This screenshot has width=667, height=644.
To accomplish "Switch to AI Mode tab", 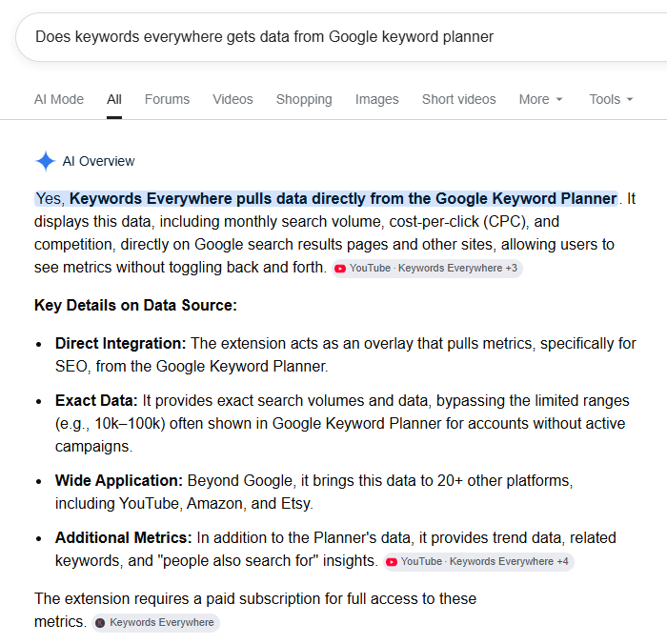I will (x=59, y=99).
